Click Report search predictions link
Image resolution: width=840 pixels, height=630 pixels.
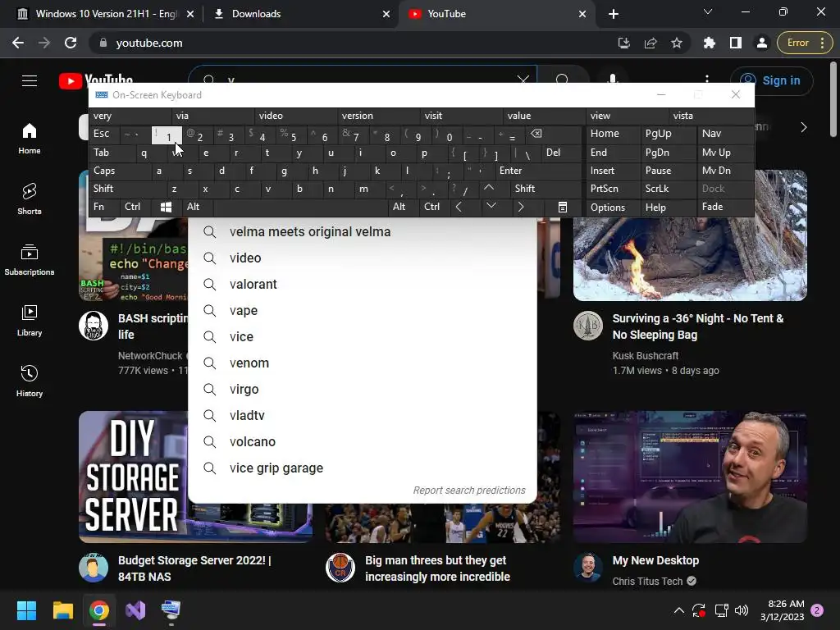[469, 491]
